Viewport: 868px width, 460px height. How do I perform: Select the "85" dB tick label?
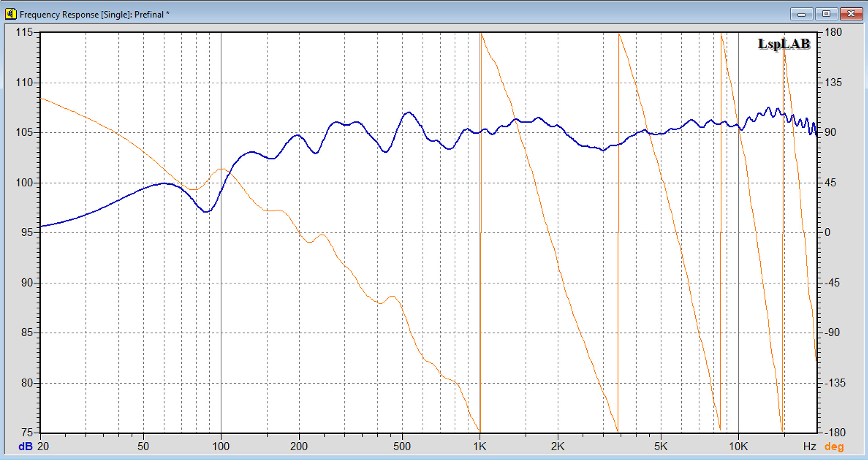27,333
